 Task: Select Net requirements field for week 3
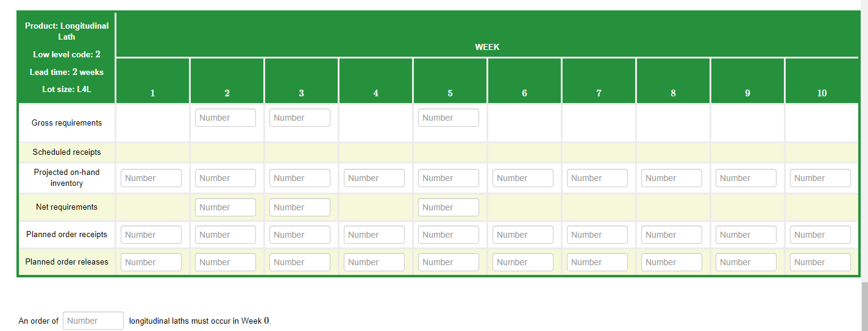click(300, 207)
